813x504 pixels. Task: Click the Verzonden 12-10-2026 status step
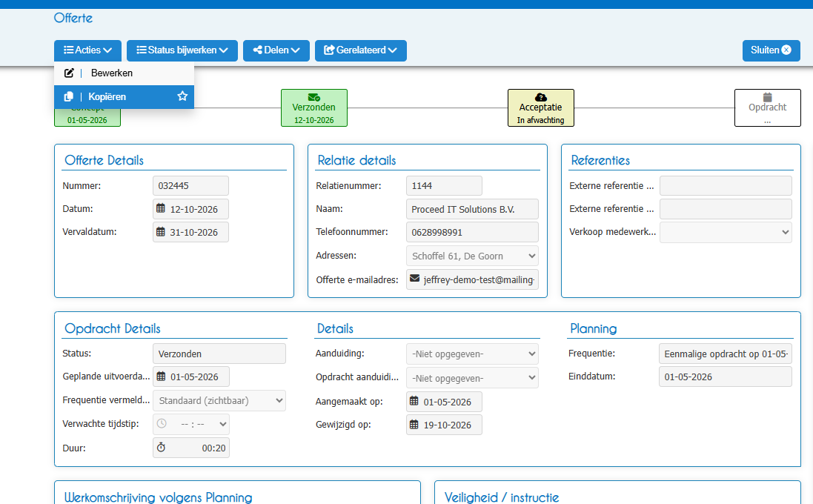click(314, 108)
